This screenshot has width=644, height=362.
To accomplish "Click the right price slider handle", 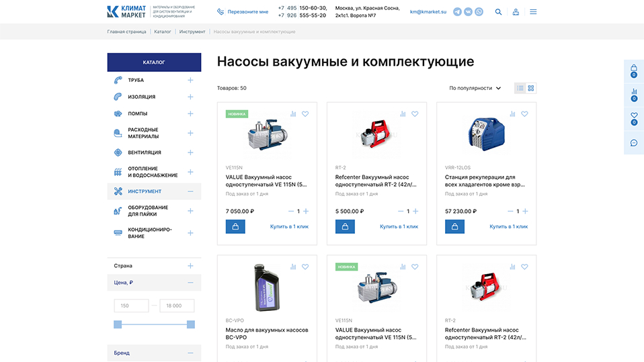I will coord(190,324).
